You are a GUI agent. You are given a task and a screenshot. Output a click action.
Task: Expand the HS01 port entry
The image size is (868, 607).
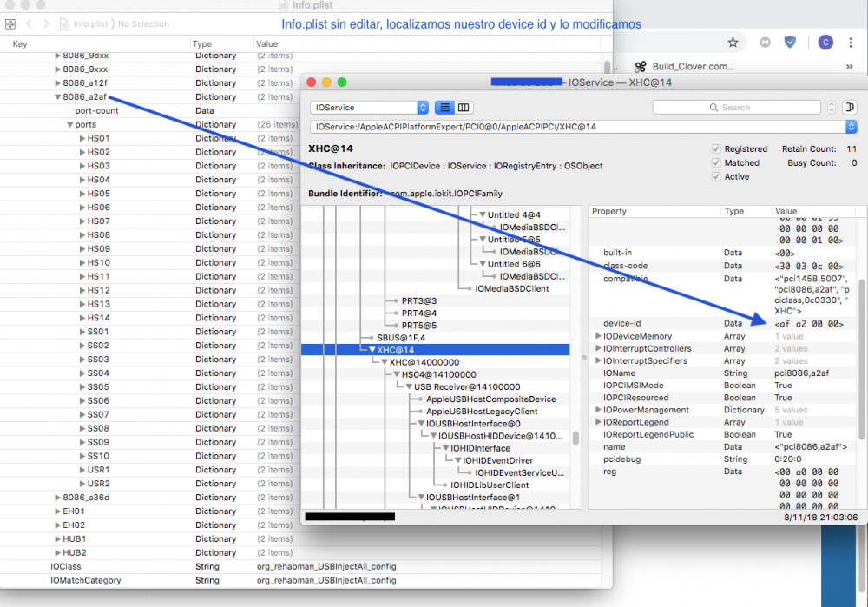[x=82, y=138]
